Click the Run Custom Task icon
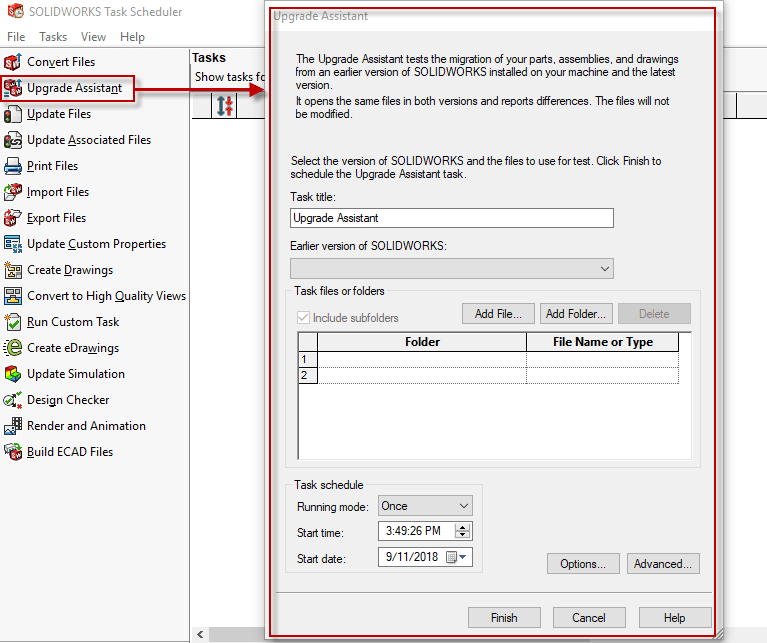The image size is (767, 643). tap(13, 322)
